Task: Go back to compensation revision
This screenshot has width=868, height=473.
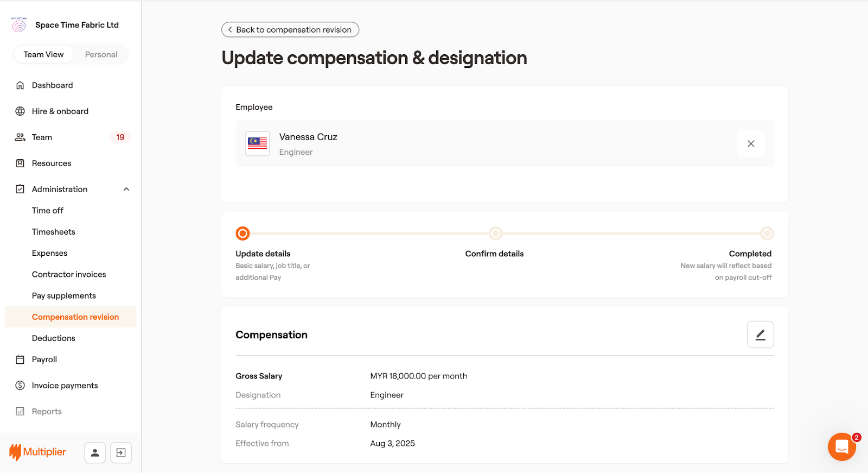Action: [290, 29]
